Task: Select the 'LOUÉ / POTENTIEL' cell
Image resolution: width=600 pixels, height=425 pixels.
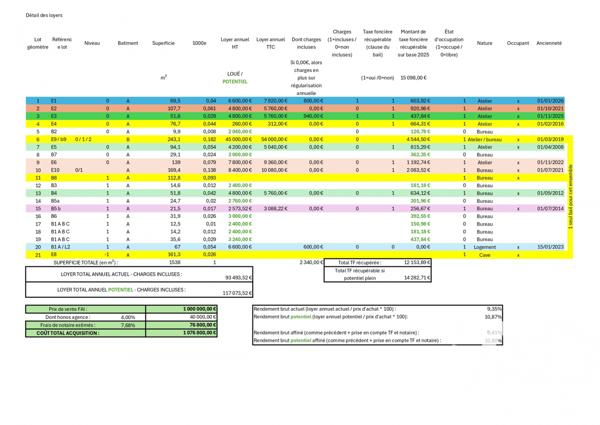Action: point(236,77)
